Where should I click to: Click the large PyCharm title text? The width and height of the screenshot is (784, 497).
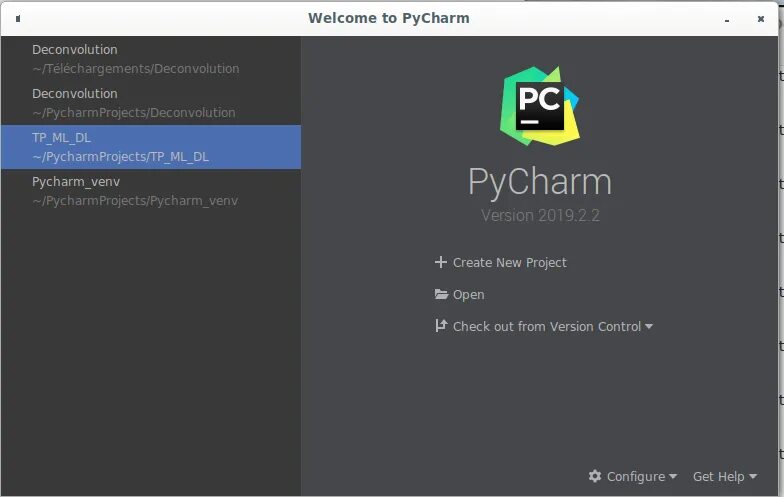[x=540, y=182]
